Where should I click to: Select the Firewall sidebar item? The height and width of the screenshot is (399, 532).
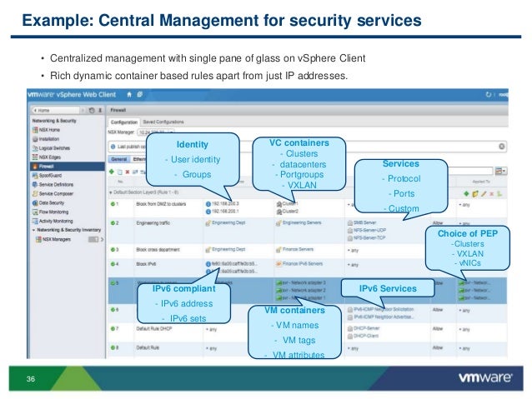coord(68,166)
